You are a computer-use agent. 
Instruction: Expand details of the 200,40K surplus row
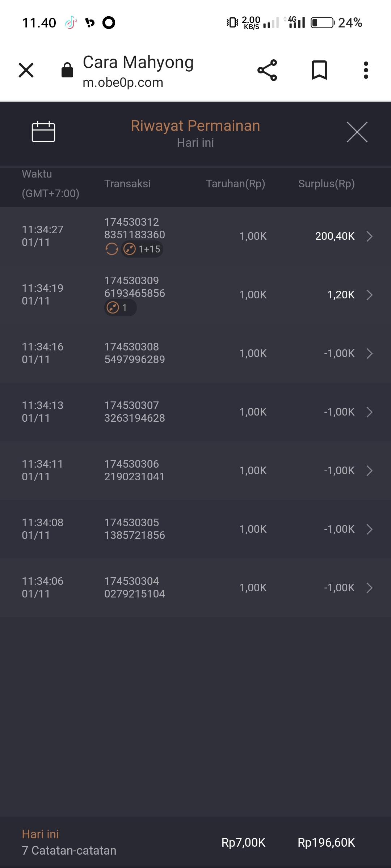(369, 236)
